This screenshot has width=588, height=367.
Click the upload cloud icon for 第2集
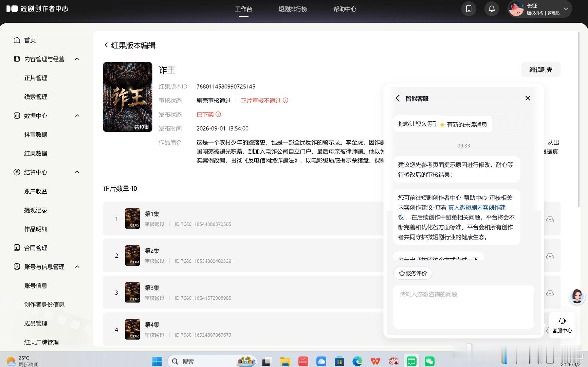click(x=550, y=256)
